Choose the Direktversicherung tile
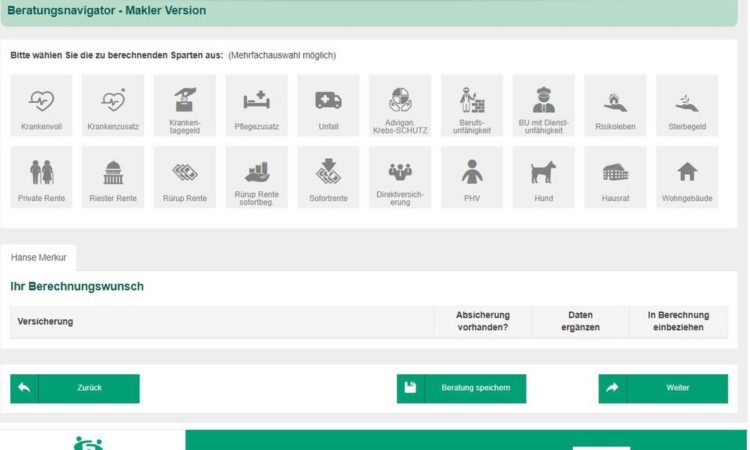 [400, 178]
